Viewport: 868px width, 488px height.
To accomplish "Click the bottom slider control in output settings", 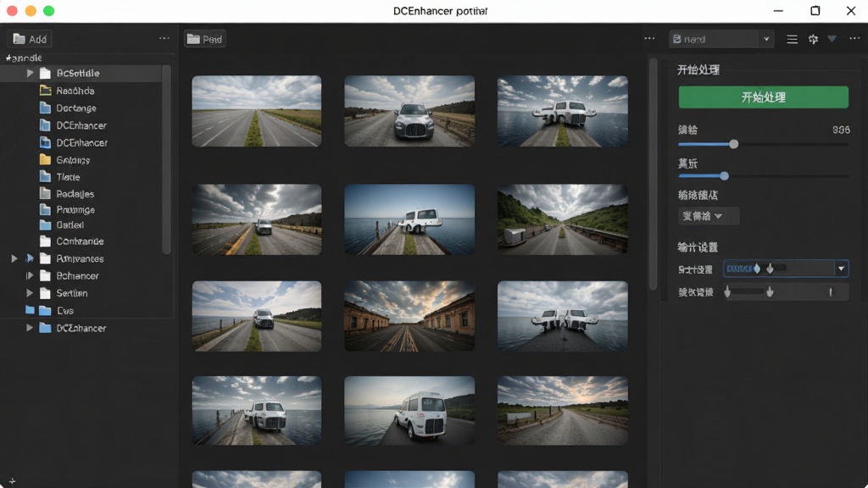I will 786,291.
